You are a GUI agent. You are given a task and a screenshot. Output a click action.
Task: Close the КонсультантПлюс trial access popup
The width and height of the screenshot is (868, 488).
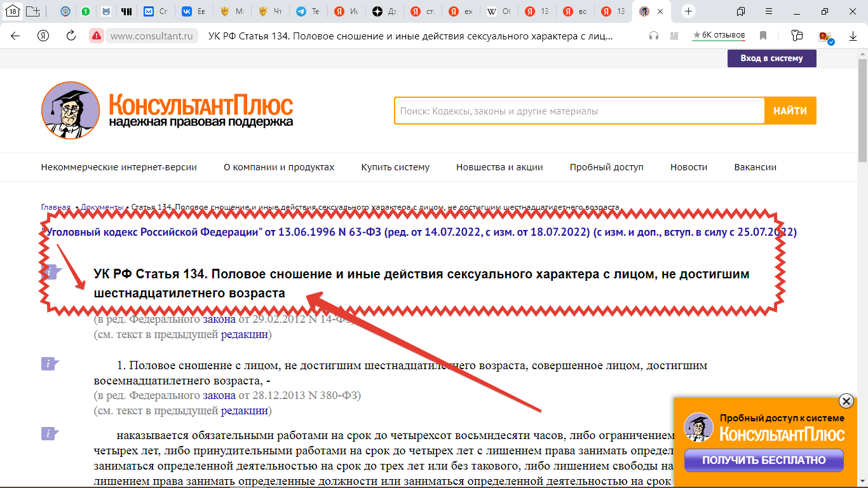[x=846, y=401]
